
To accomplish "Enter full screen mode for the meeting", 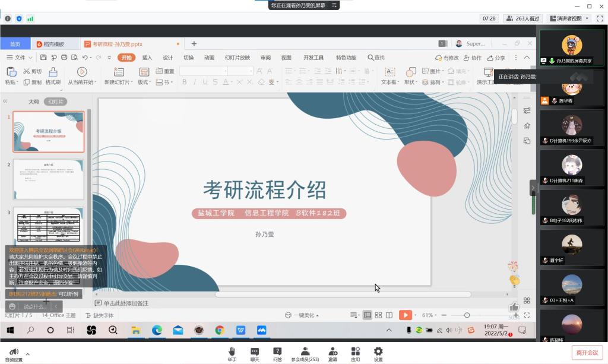I will pyautogui.click(x=600, y=18).
